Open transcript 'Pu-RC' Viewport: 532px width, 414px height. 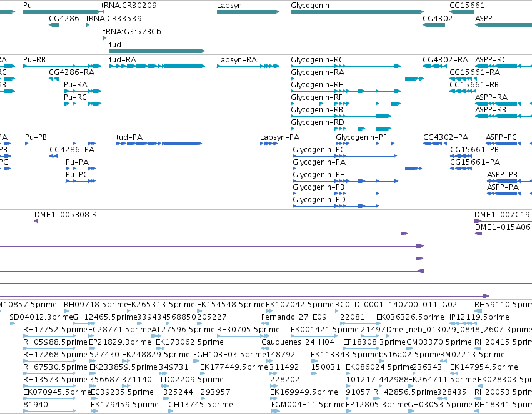click(x=75, y=97)
